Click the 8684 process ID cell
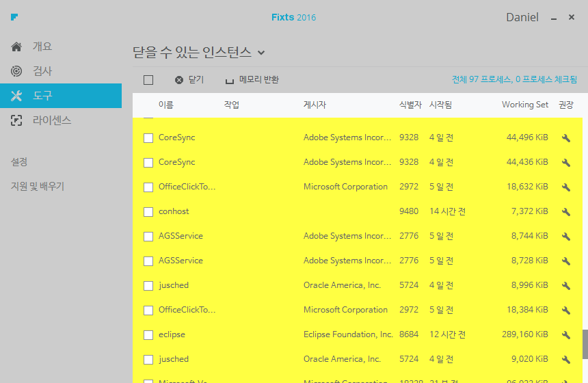The height and width of the screenshot is (383, 588). click(x=409, y=334)
